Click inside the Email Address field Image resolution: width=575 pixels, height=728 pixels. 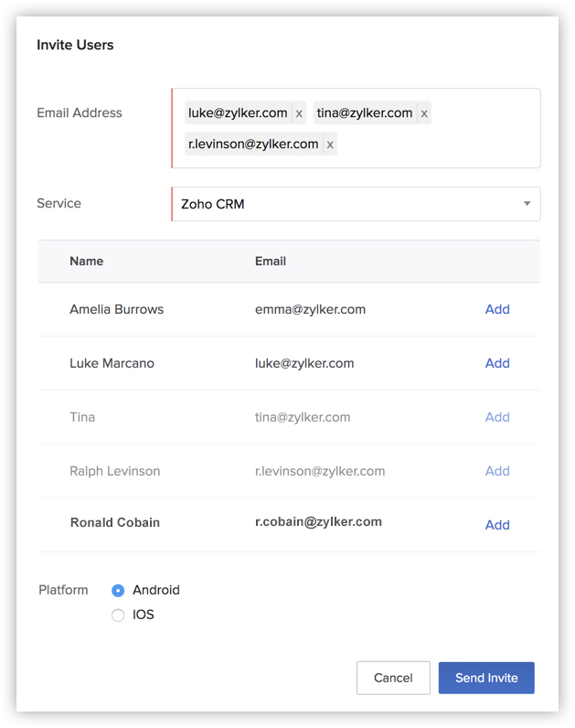tap(439, 145)
